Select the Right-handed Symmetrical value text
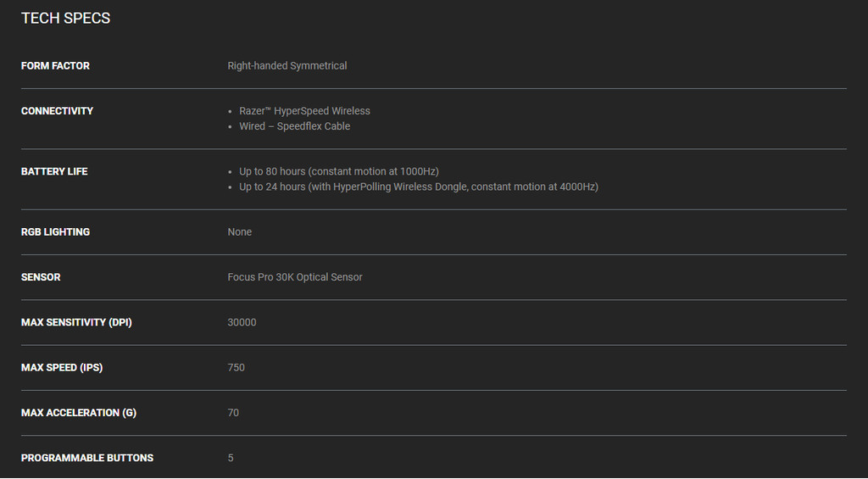The image size is (868, 479). click(287, 66)
